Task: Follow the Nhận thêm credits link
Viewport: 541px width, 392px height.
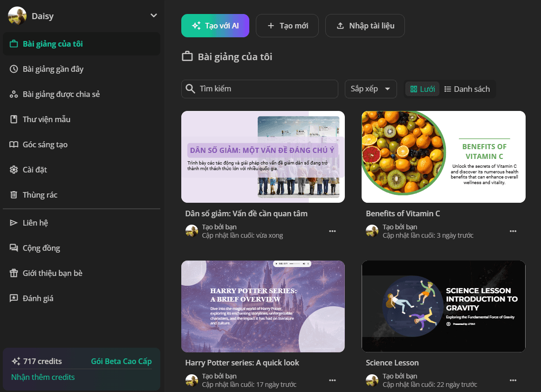Action: click(x=43, y=377)
